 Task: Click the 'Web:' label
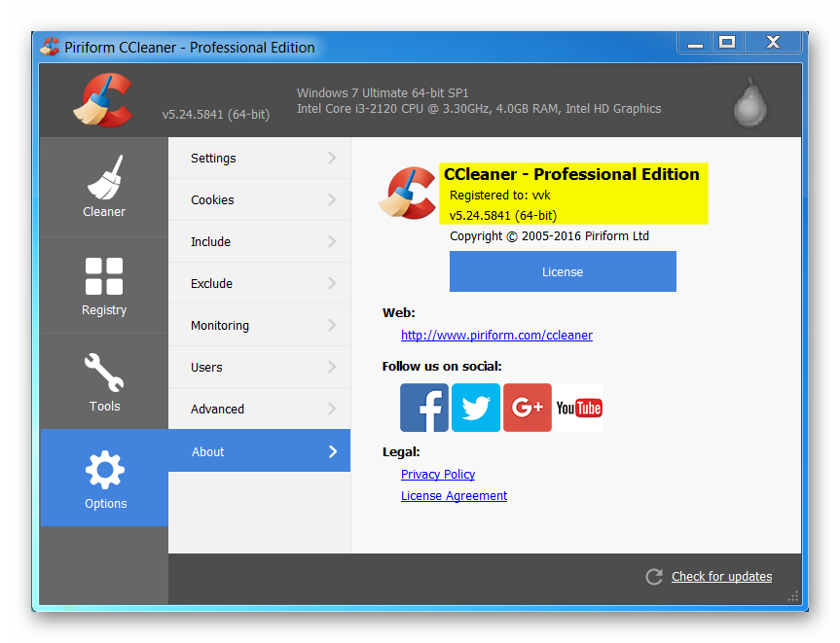[x=398, y=312]
